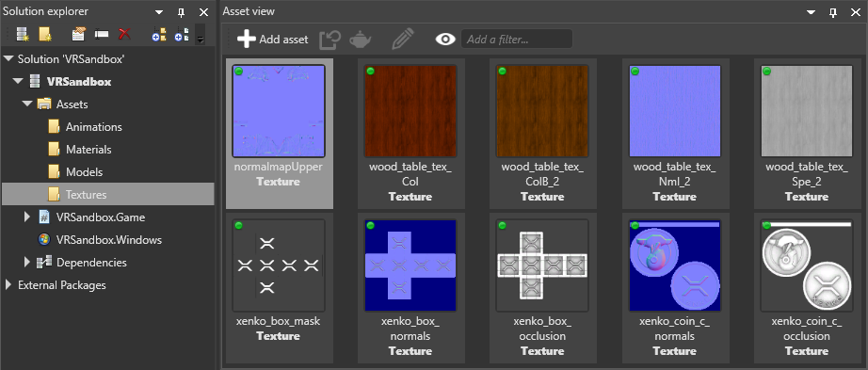
Task: Click the rename icon in Solution explorer toolbar
Action: [x=102, y=34]
